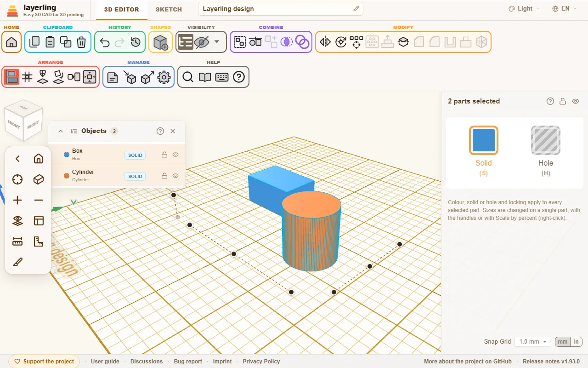Screen dimensions: 588x368
Task: Select the blue Solid color swatch
Action: 484,140
